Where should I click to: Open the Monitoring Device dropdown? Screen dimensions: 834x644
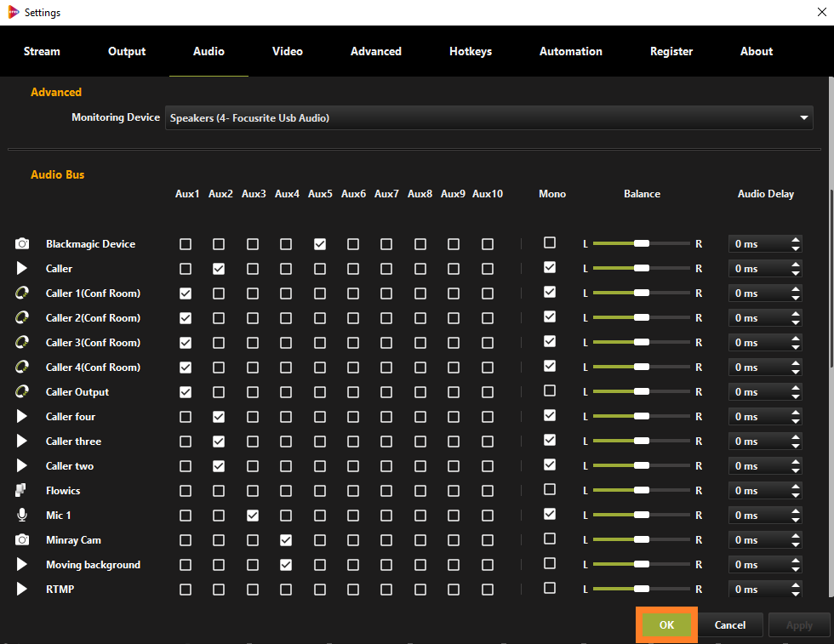pos(488,117)
